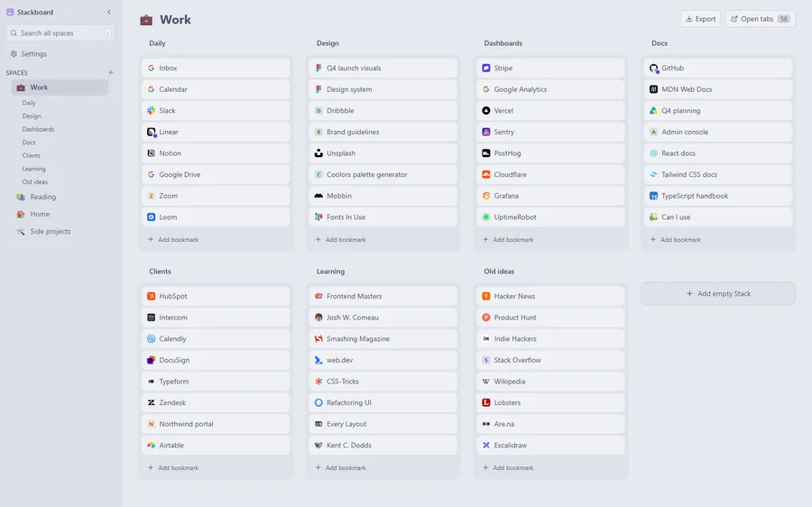This screenshot has width=812, height=507.
Task: Click the Grafana icon in Dashboards
Action: (x=485, y=196)
